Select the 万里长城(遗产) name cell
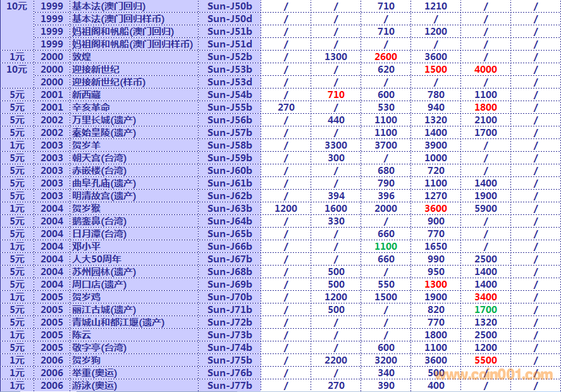The width and height of the screenshot is (561, 392). point(104,120)
